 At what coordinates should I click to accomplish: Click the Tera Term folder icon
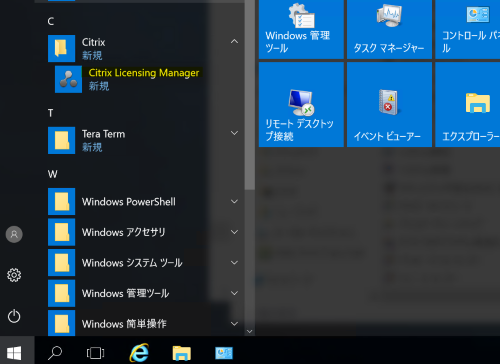61,140
